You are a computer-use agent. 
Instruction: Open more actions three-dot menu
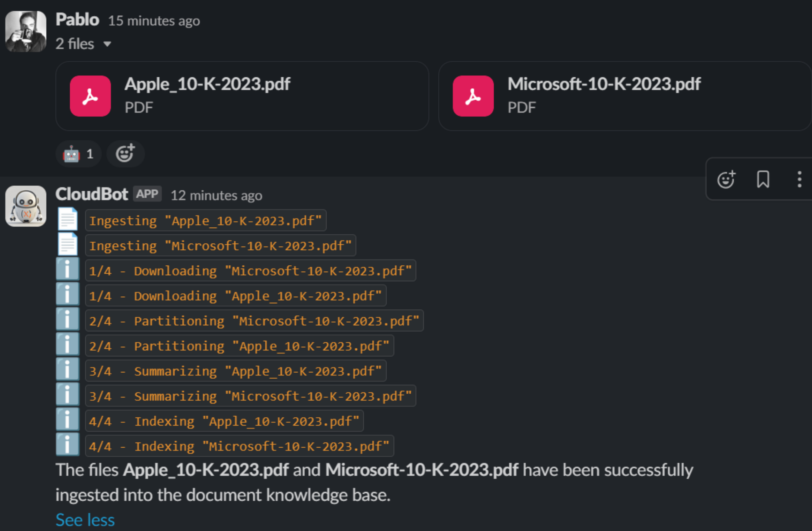pyautogui.click(x=799, y=179)
